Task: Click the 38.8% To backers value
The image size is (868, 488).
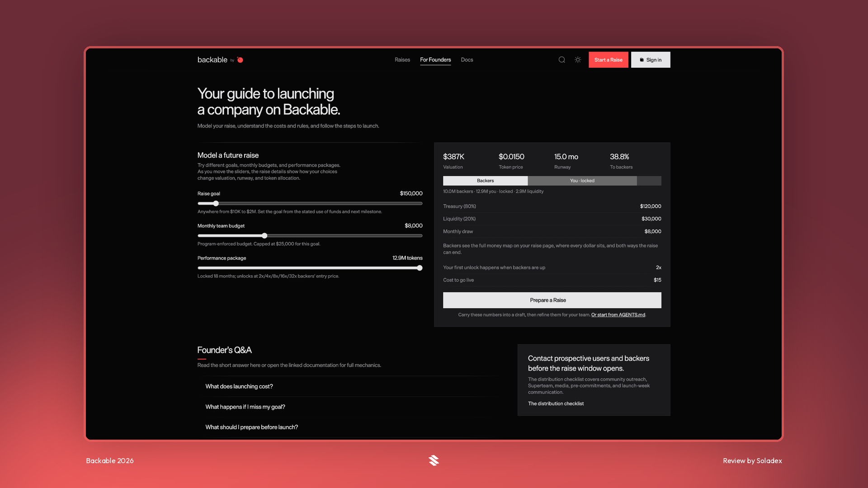Action: (619, 157)
